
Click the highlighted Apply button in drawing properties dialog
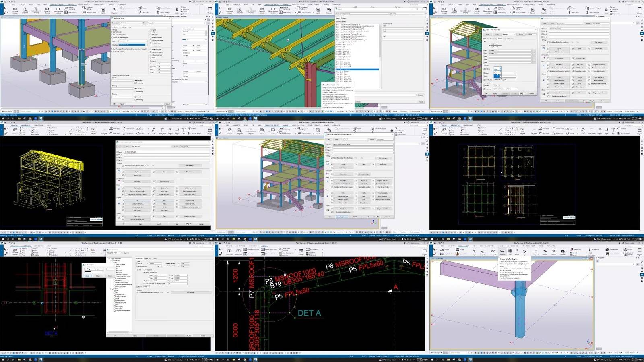click(x=342, y=217)
